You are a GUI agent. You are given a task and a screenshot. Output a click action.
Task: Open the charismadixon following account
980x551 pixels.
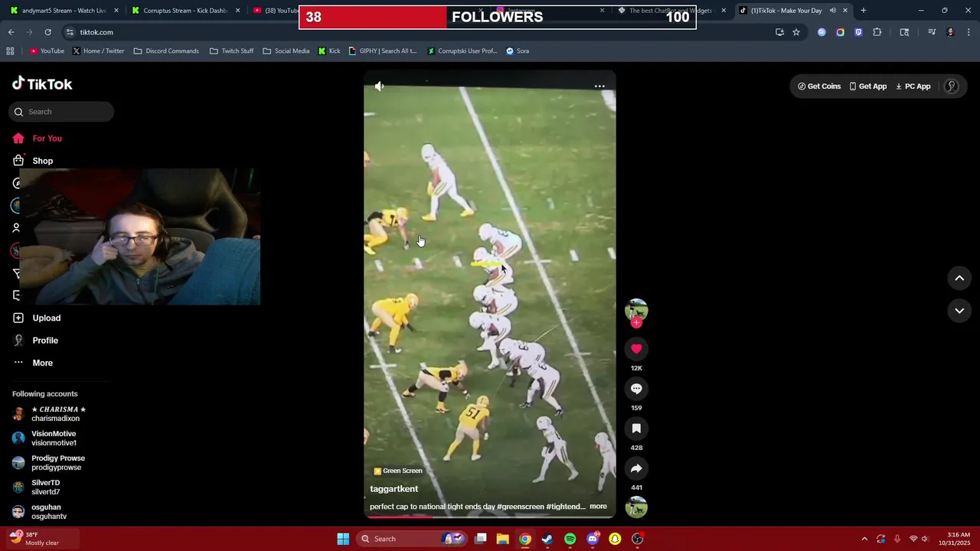tap(51, 414)
